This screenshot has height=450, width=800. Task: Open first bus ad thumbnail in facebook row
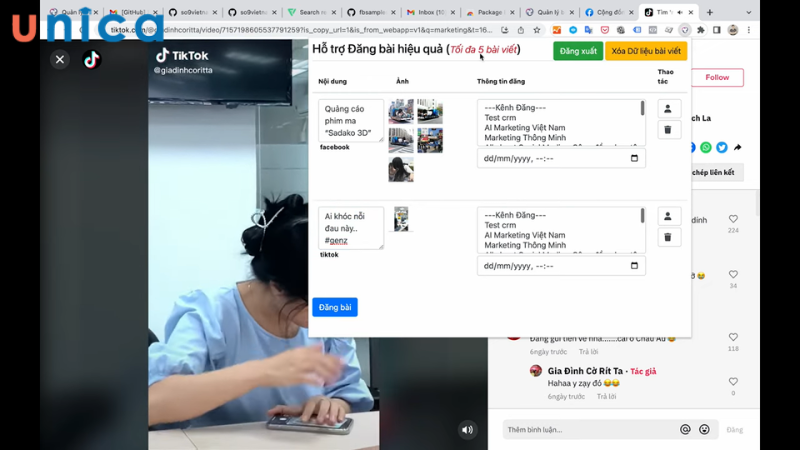(401, 112)
